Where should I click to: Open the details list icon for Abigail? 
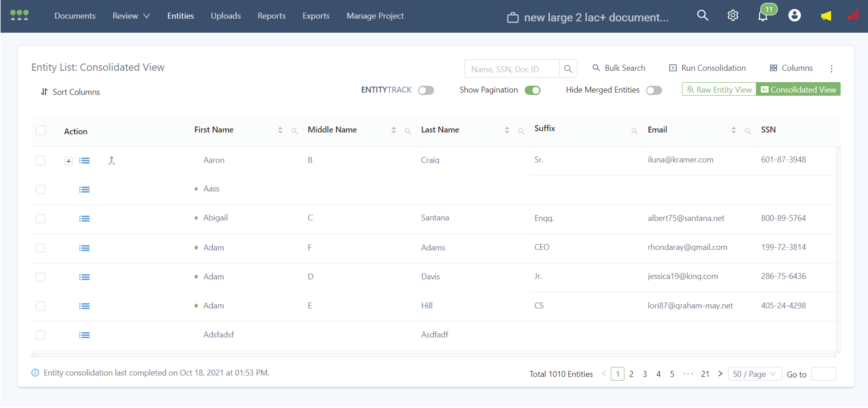coord(84,219)
